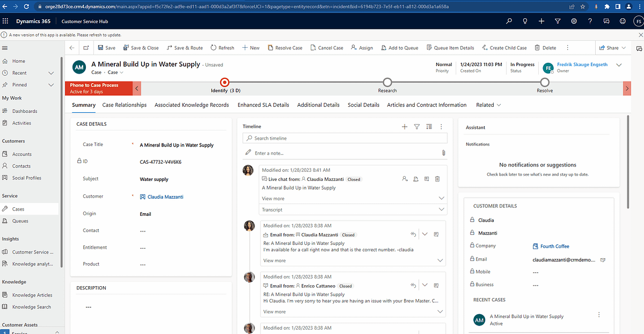Viewport: 644px width, 334px height.
Task: Expand the Recent section in the sidebar
Action: pos(50,72)
